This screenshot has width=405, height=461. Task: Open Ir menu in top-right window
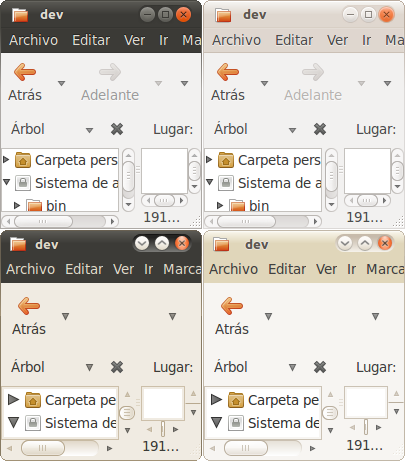point(366,40)
